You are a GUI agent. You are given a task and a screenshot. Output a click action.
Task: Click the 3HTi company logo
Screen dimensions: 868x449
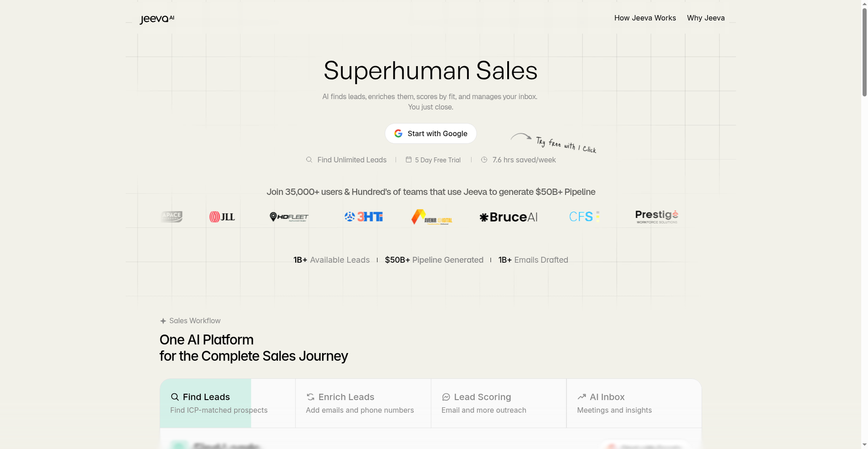coord(363,217)
